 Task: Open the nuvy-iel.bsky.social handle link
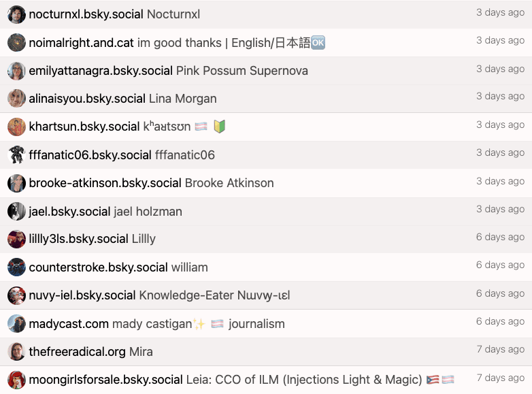pos(82,295)
